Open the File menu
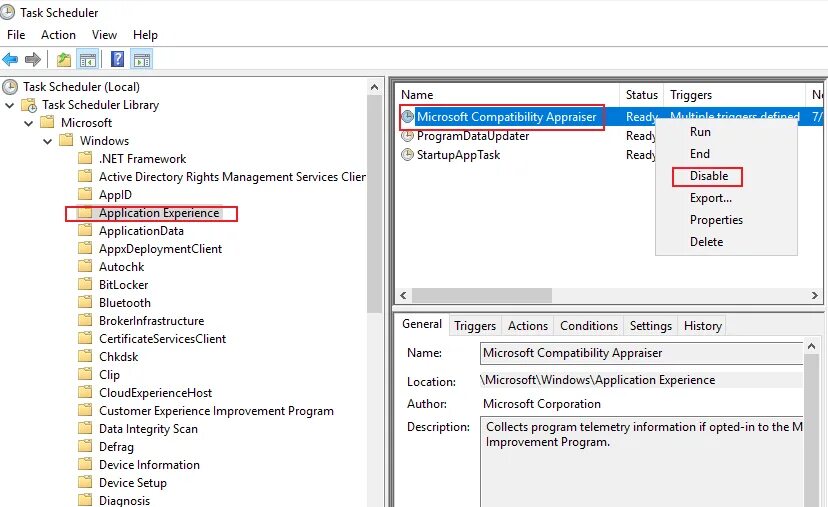Screen dimensions: 828x507 coord(16,35)
